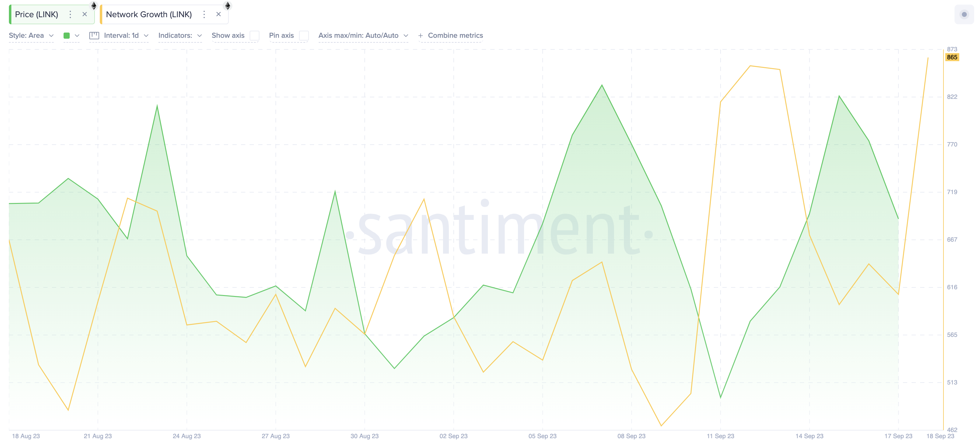This screenshot has width=980, height=444.
Task: Select the Price (LINK) metric tab
Action: [x=37, y=14]
